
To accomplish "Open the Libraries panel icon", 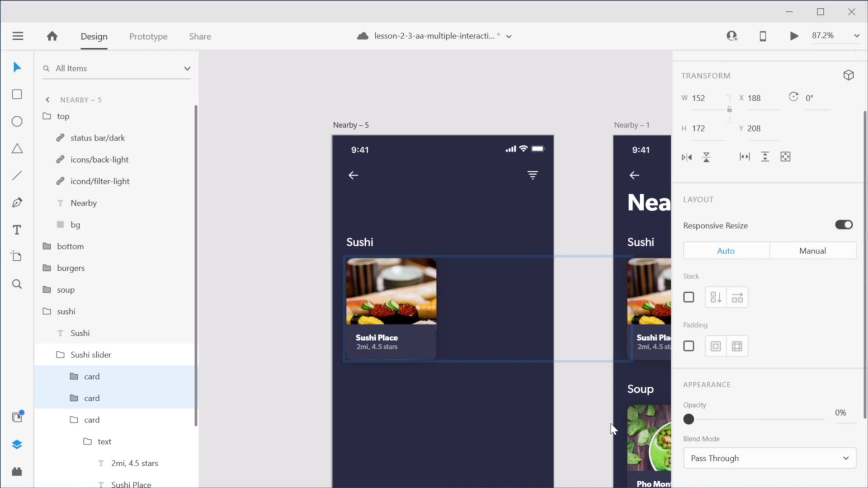I will (17, 417).
